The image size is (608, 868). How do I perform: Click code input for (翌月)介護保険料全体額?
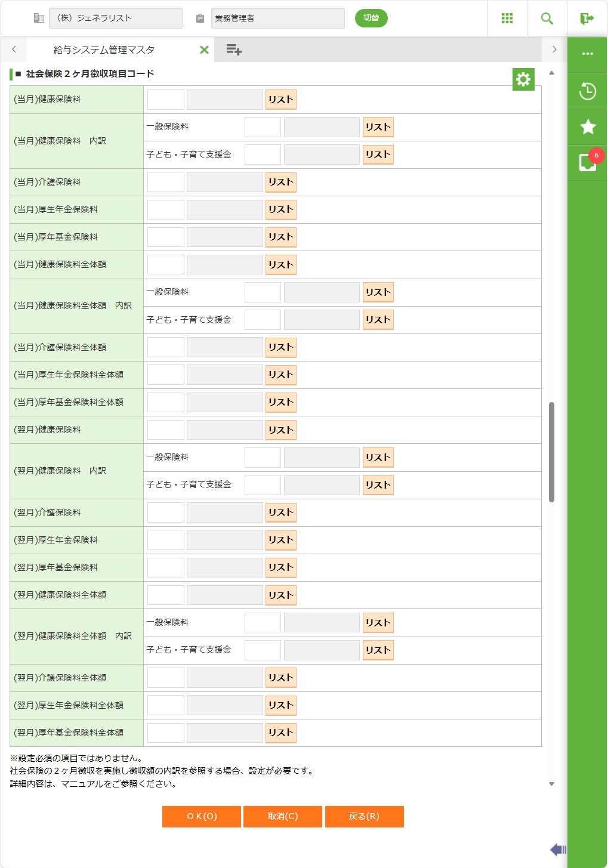[x=166, y=678]
